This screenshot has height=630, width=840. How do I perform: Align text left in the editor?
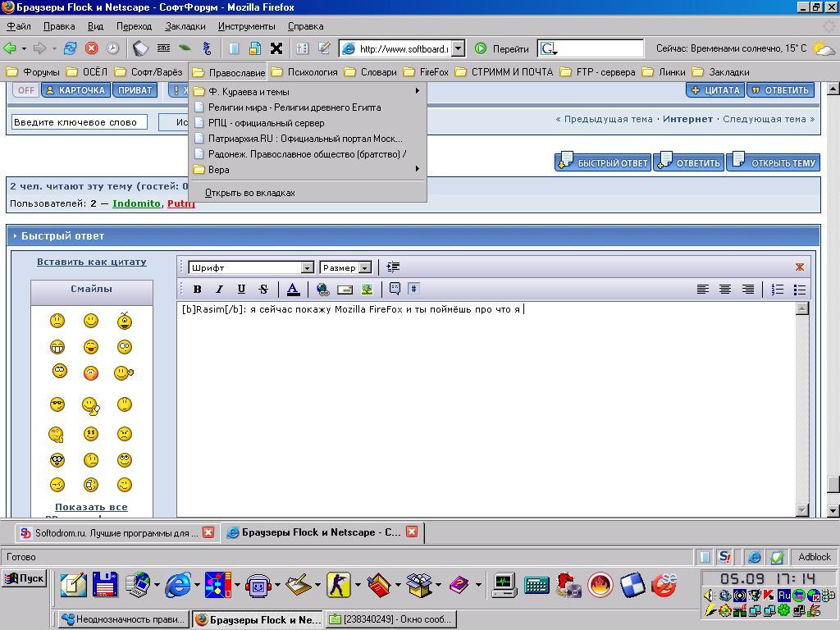pyautogui.click(x=703, y=290)
